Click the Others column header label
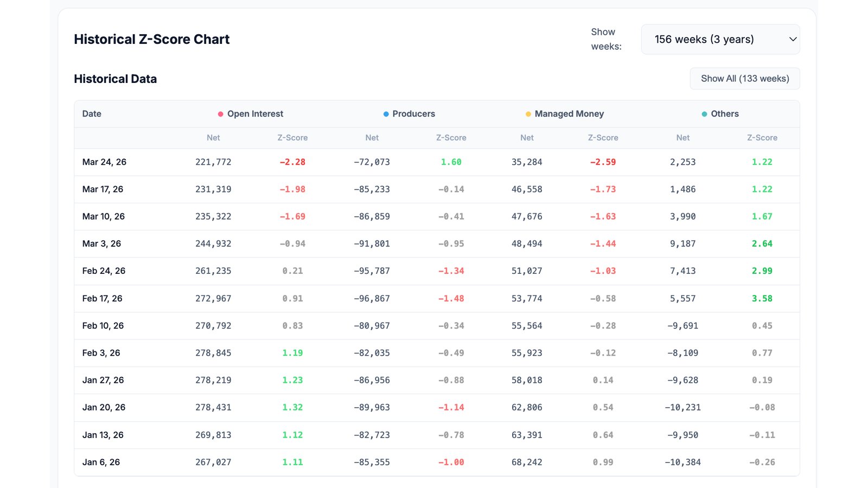This screenshot has width=868, height=488. (x=725, y=114)
